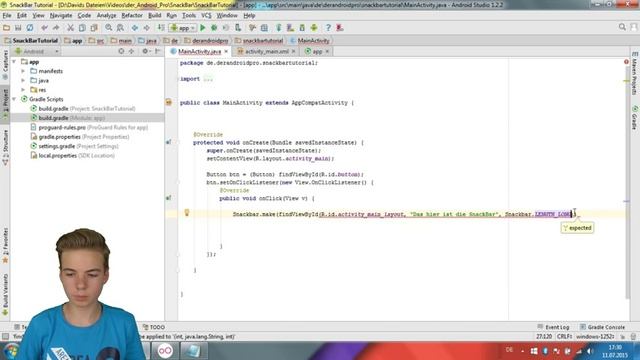Screen dimensions: 640x360
Task: Click the Search Everywhere magnifier at top right
Action: [x=622, y=27]
